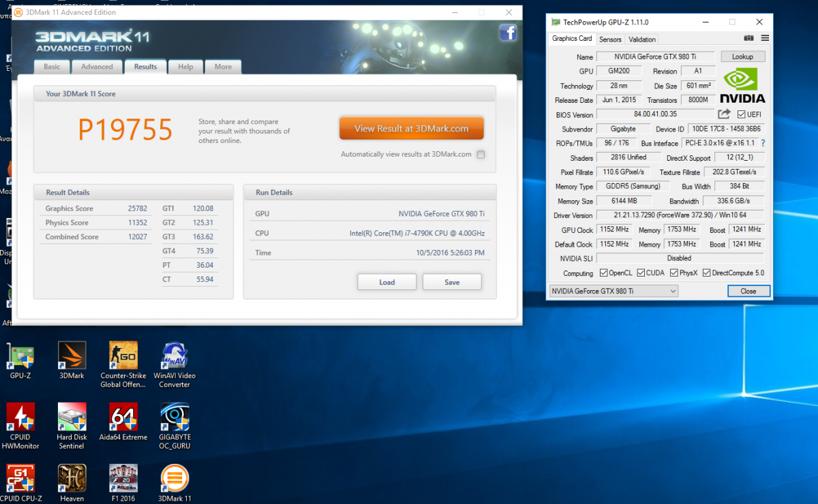Toggle the OpenCL checkbox
Viewport: 818px width, 504px height.
[x=603, y=273]
